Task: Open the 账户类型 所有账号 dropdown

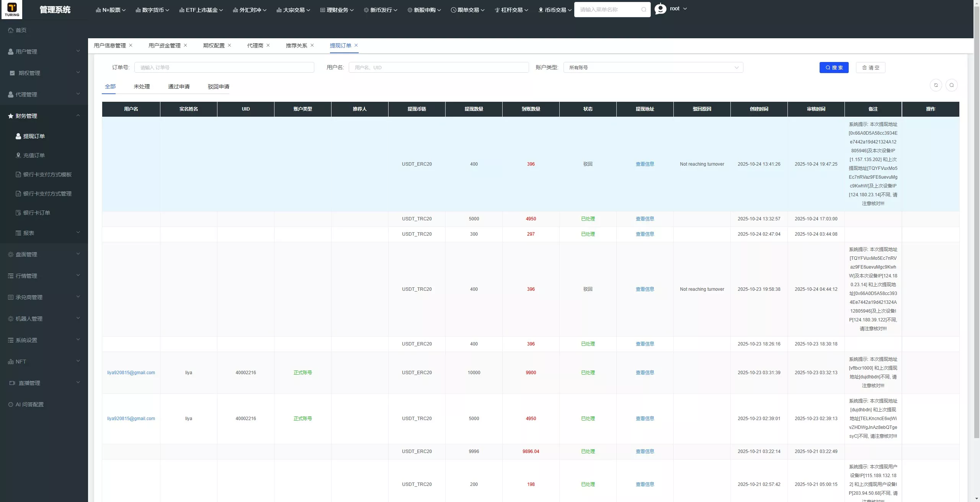Action: [653, 67]
